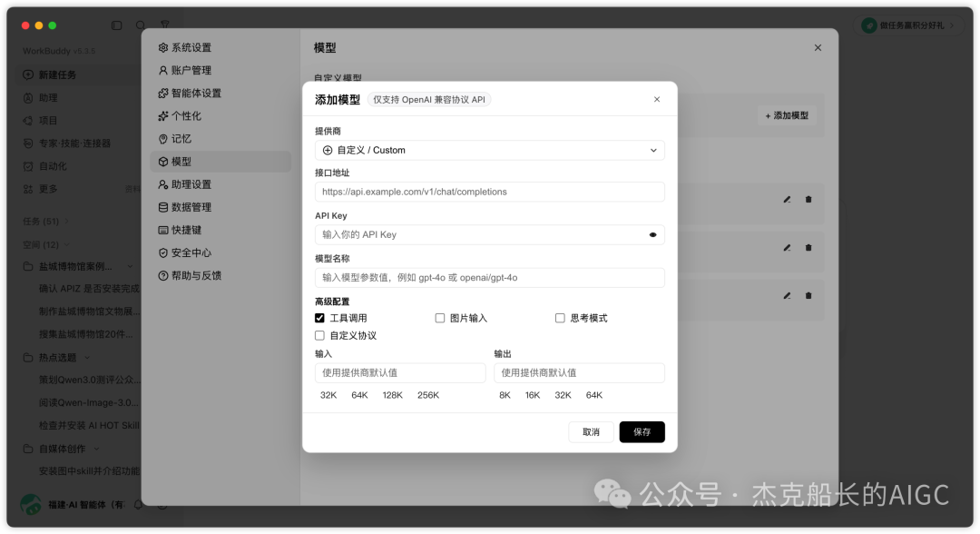Choose 128K input preset
This screenshot has height=534, width=980.
tap(393, 395)
